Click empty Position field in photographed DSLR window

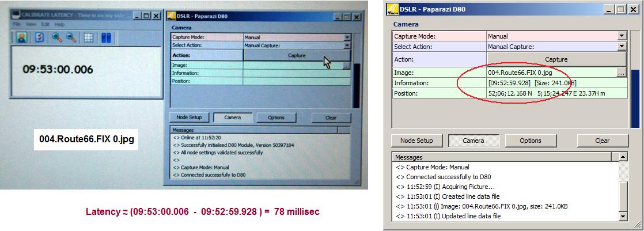point(297,81)
